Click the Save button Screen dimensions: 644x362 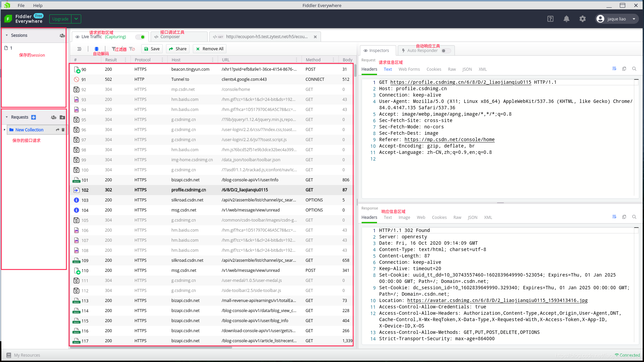pyautogui.click(x=152, y=49)
